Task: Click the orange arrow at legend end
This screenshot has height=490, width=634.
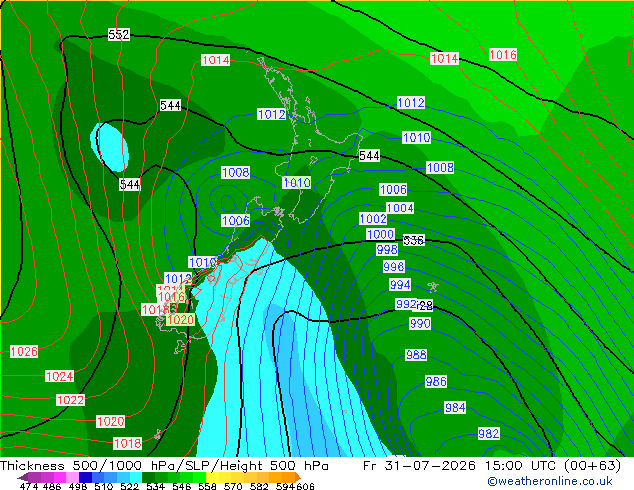Action: [x=298, y=477]
